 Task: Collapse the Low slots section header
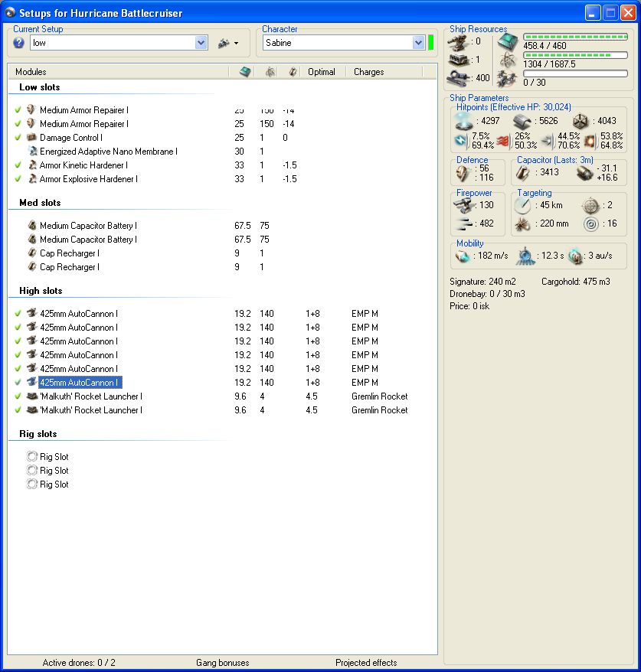(x=40, y=87)
